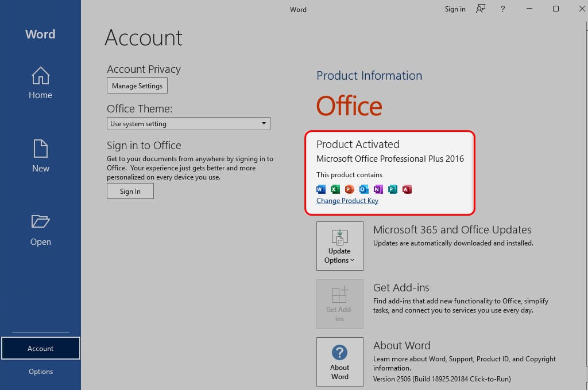Click the Outlook app icon under product contains
The image size is (588, 390).
(x=363, y=189)
